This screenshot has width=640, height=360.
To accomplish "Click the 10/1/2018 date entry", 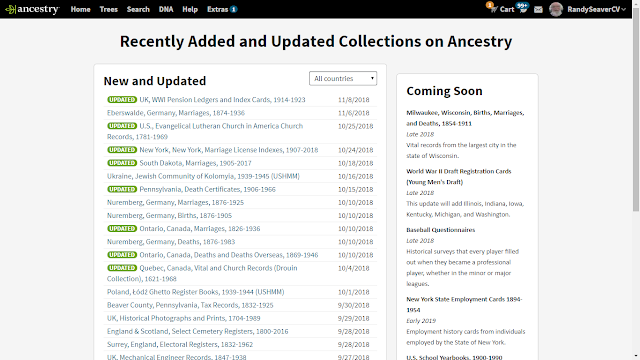I will pos(353,292).
